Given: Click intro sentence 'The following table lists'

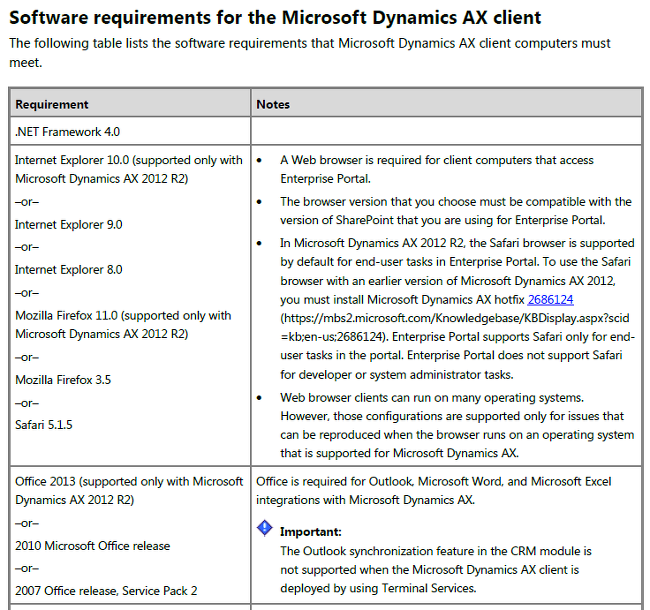Looking at the screenshot, I should point(310,53).
